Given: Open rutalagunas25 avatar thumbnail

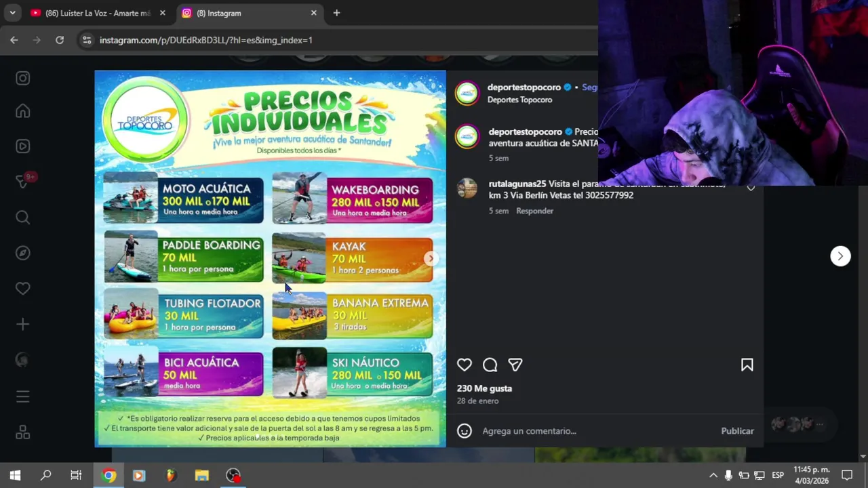Looking at the screenshot, I should (467, 188).
